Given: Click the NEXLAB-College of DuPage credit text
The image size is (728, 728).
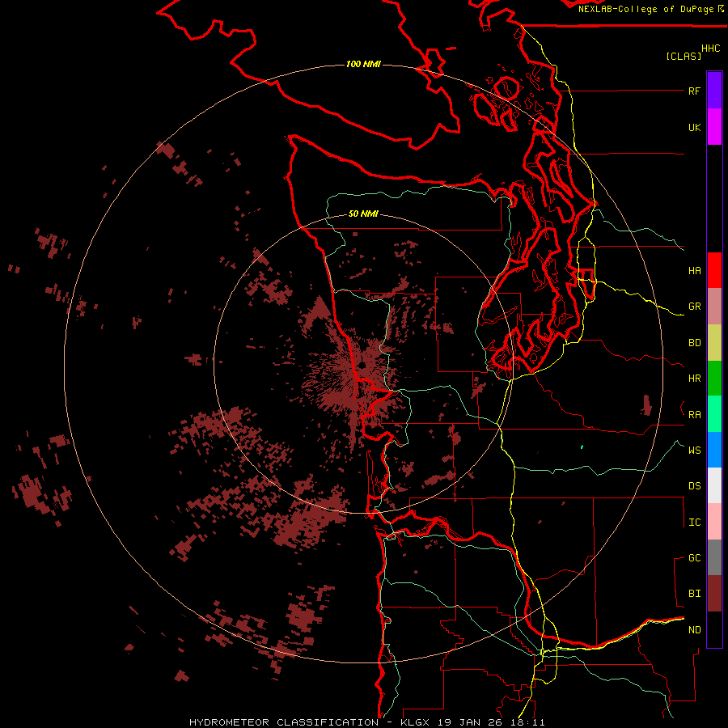Looking at the screenshot, I should tap(645, 9).
